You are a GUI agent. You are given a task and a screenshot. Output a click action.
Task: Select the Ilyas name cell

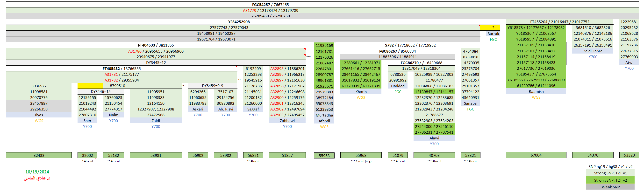click(x=39, y=115)
